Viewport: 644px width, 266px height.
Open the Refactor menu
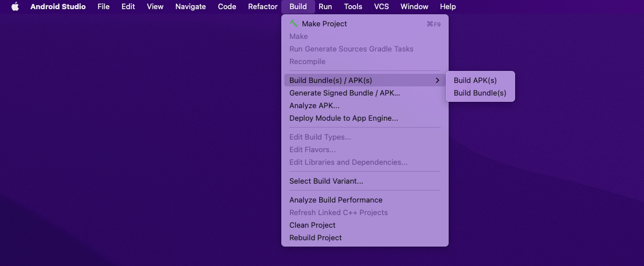(263, 6)
